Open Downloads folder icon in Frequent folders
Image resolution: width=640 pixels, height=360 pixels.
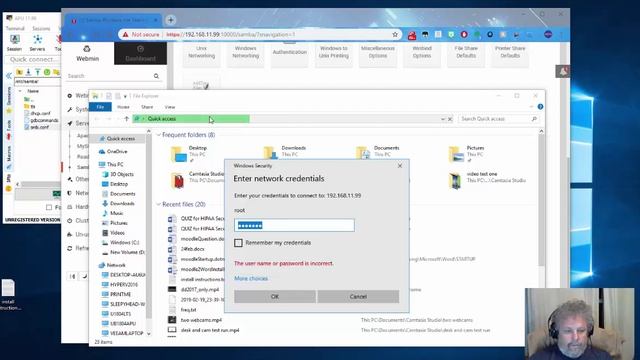(x=270, y=153)
